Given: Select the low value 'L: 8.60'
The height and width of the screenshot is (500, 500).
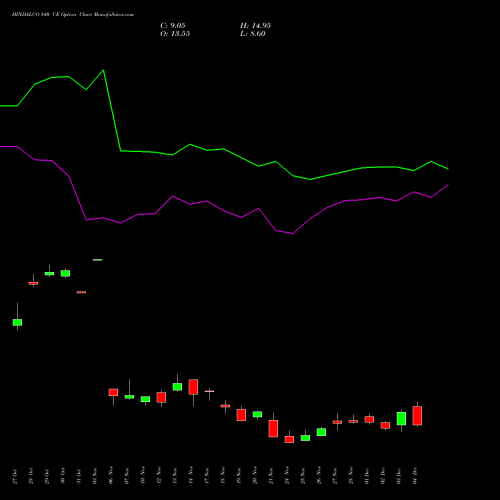Looking at the screenshot, I should [x=253, y=34].
